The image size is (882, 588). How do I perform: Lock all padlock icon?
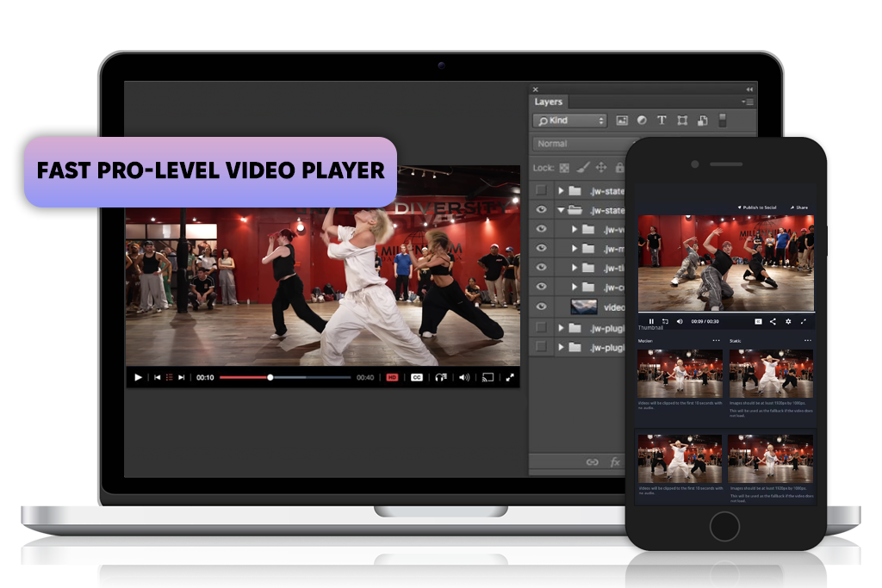619,168
